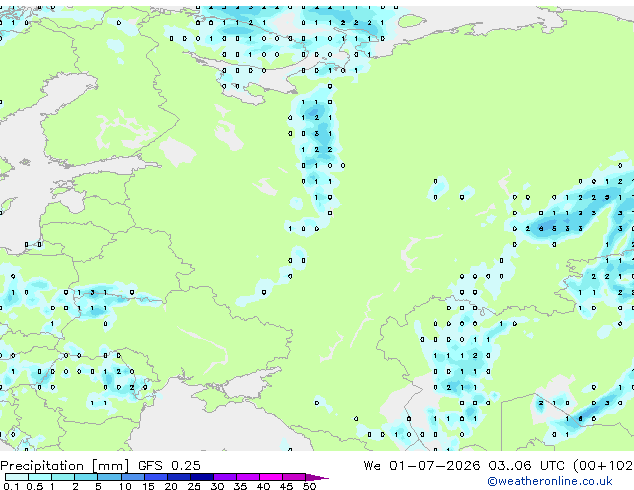Click the legend swatch for 35–40 mm

(x=248, y=477)
